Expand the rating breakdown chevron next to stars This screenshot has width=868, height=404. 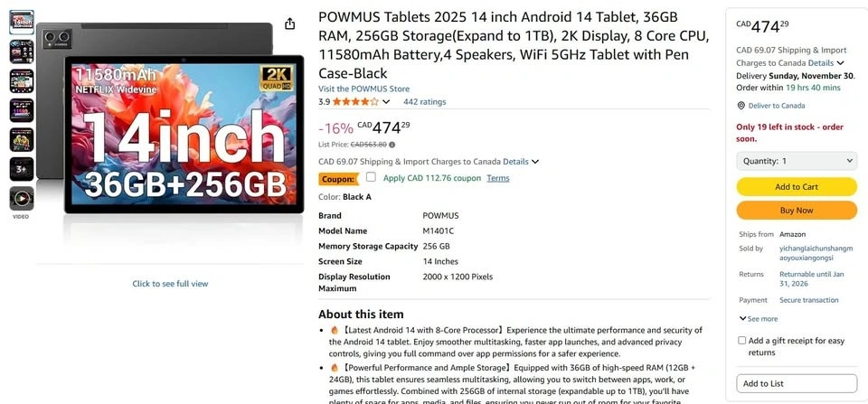[x=386, y=102]
